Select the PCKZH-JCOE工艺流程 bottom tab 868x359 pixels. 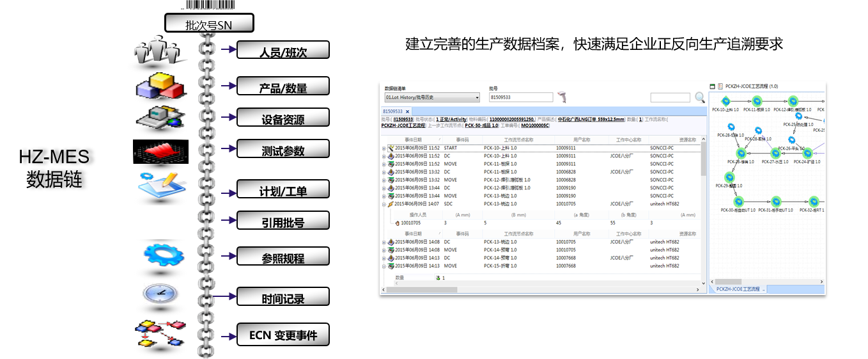(738, 289)
